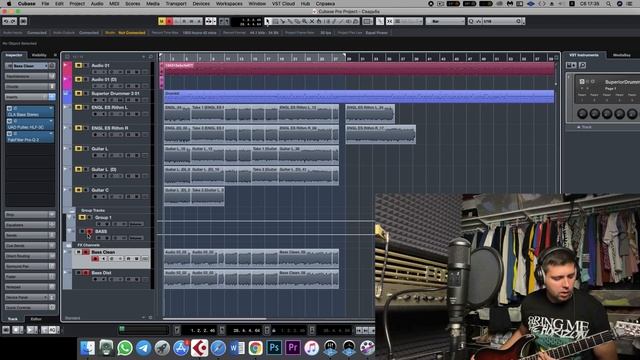Click leftmost Superior Drummer quick control knob

point(582,113)
